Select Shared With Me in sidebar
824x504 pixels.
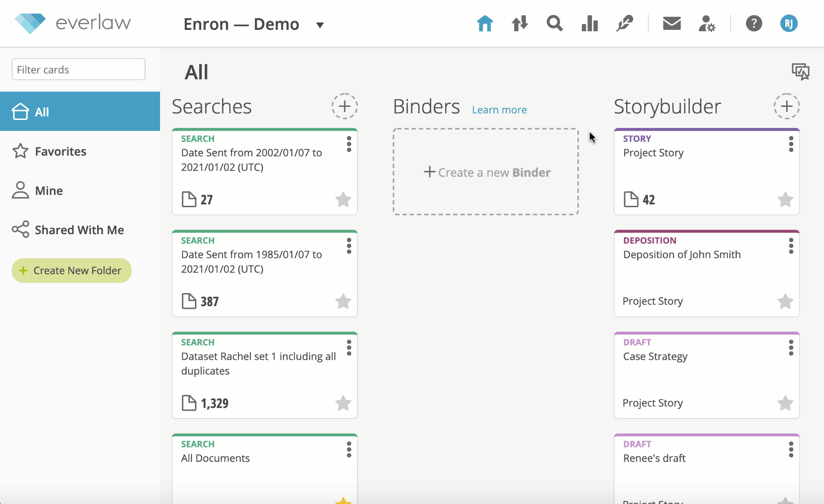(80, 230)
